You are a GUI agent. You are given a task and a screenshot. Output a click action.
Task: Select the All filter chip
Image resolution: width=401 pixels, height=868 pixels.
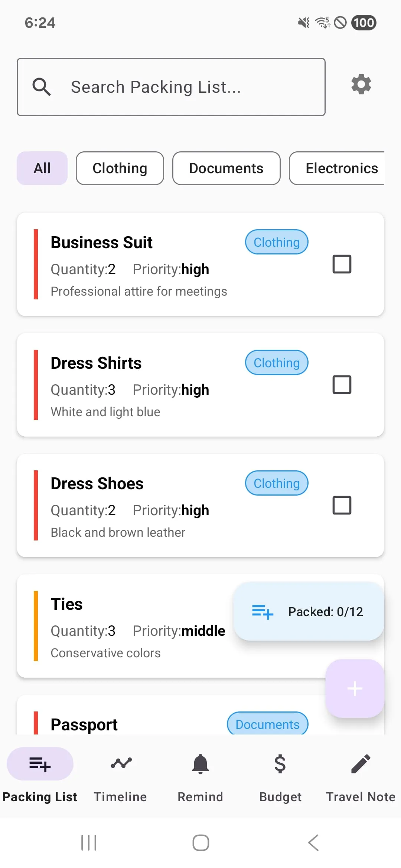click(x=42, y=168)
